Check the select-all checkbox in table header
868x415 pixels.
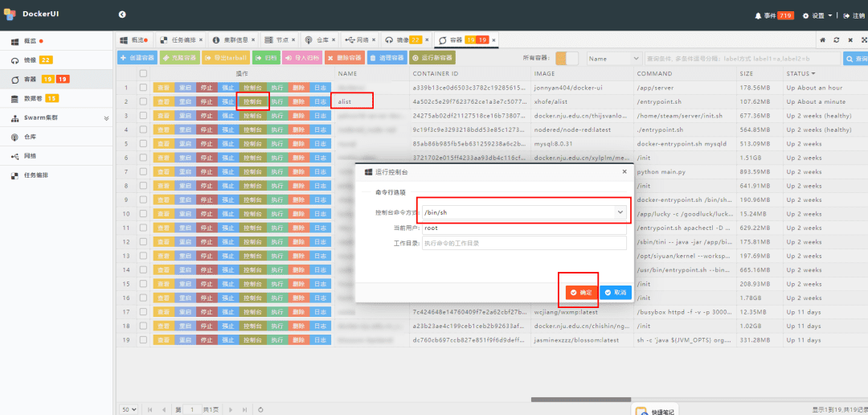click(x=143, y=73)
